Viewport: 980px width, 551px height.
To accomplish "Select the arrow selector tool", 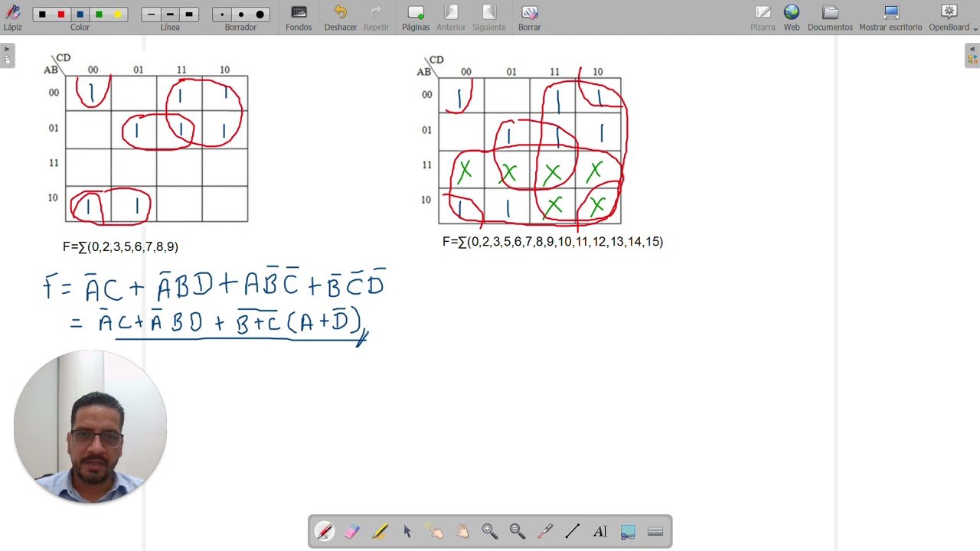I will [407, 531].
